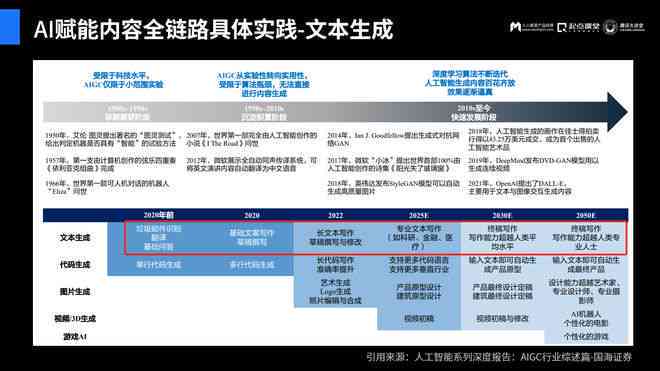660x371 pixels.
Task: Click the first logo beginning with M at top right
Action: (x=531, y=27)
